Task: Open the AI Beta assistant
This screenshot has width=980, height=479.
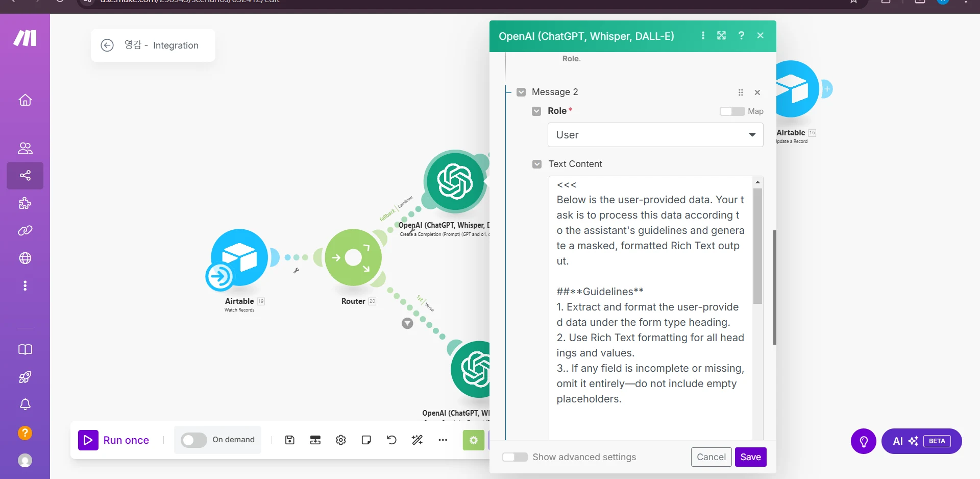Action: [922, 441]
